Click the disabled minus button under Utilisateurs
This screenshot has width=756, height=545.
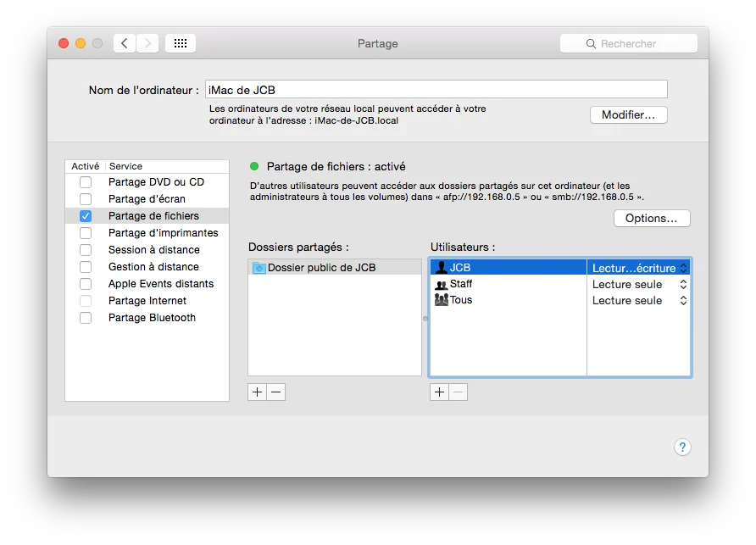458,392
